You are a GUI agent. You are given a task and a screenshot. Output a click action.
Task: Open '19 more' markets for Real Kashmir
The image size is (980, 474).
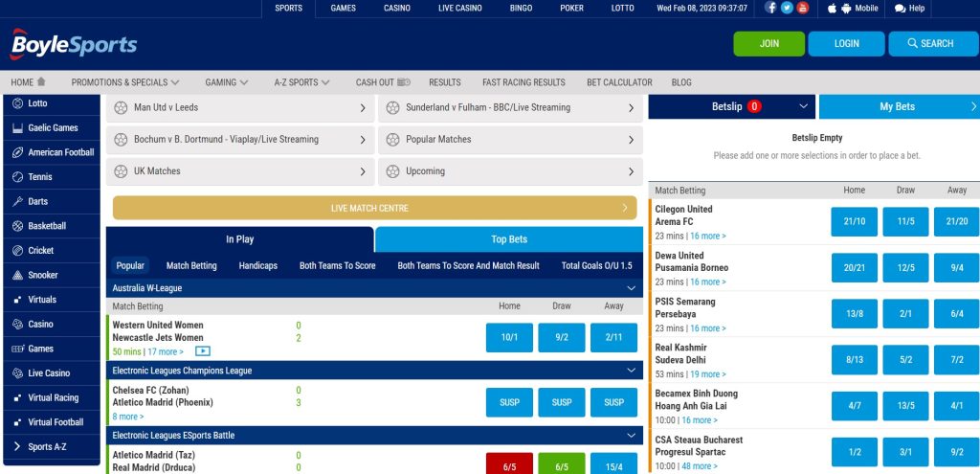pos(708,374)
